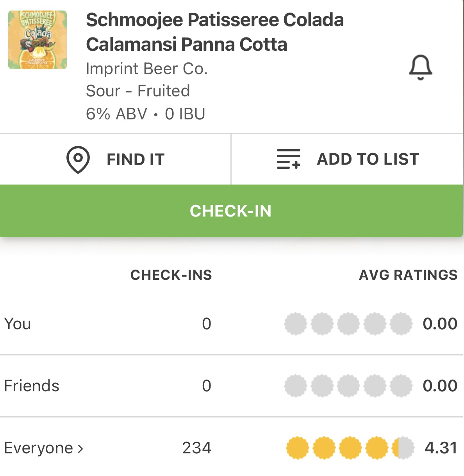Open the Imprint Beer Co. brewery link
The image size is (464, 476).
click(x=146, y=69)
